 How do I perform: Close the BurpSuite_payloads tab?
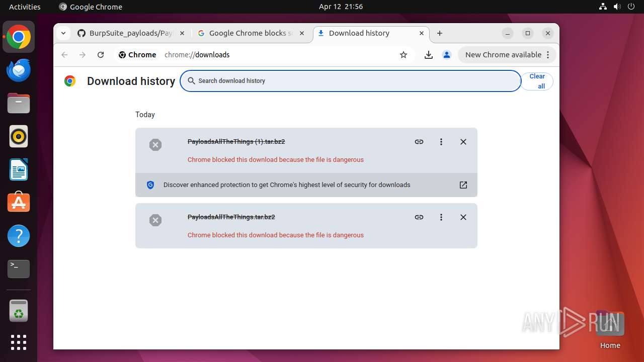pyautogui.click(x=182, y=33)
